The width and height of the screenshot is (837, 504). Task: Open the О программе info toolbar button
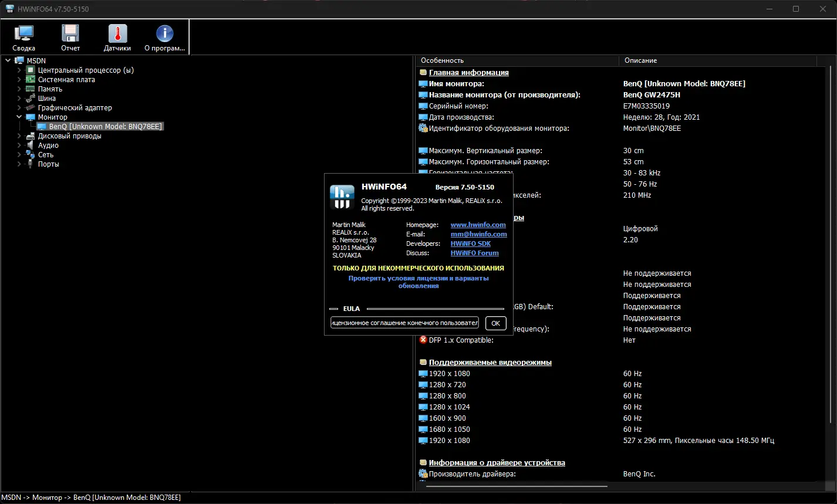(x=164, y=39)
